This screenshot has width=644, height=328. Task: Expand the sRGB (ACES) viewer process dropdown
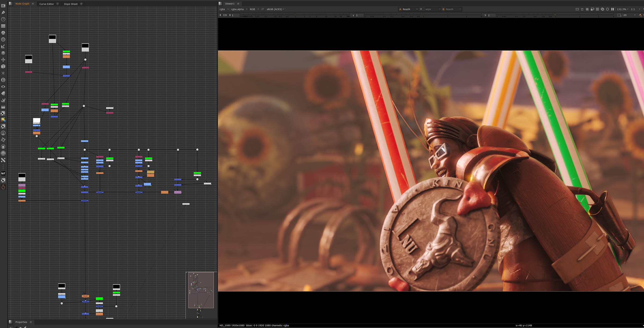point(275,9)
